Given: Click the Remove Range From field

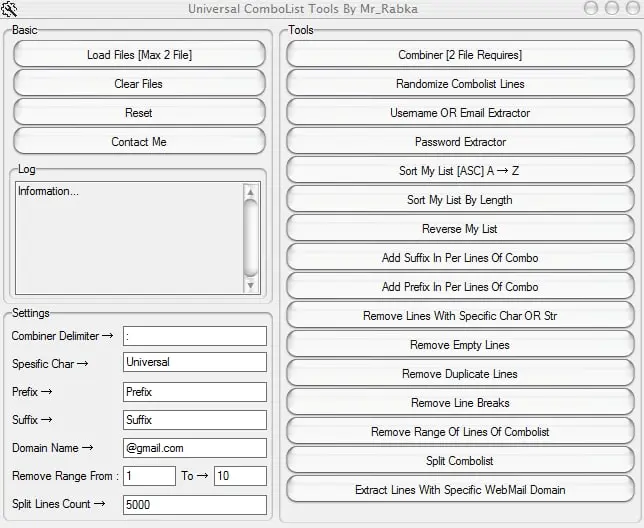Looking at the screenshot, I should [x=150, y=476].
